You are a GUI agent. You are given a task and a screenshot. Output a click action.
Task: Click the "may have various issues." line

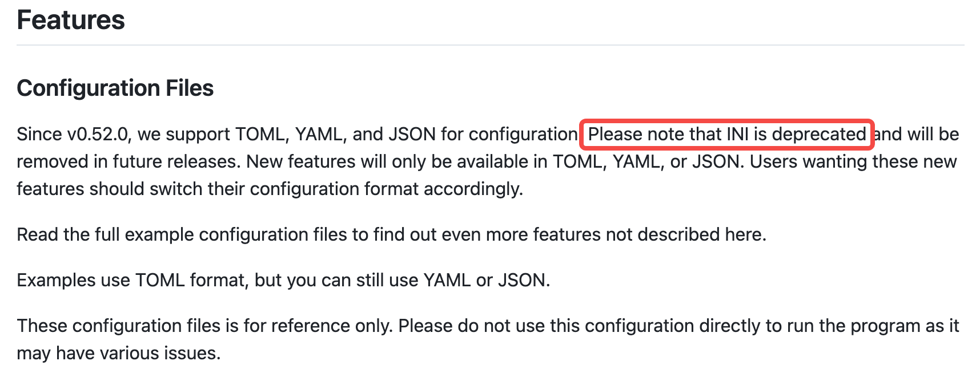pos(118,353)
